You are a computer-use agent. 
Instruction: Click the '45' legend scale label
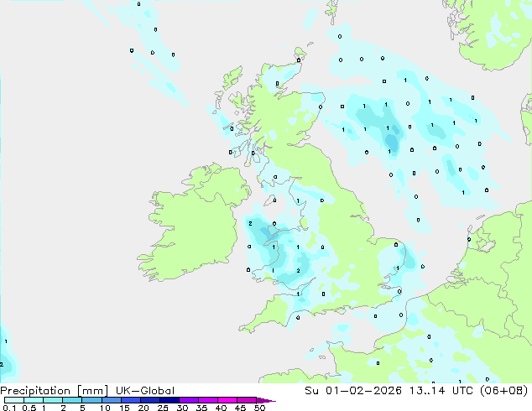240,408
